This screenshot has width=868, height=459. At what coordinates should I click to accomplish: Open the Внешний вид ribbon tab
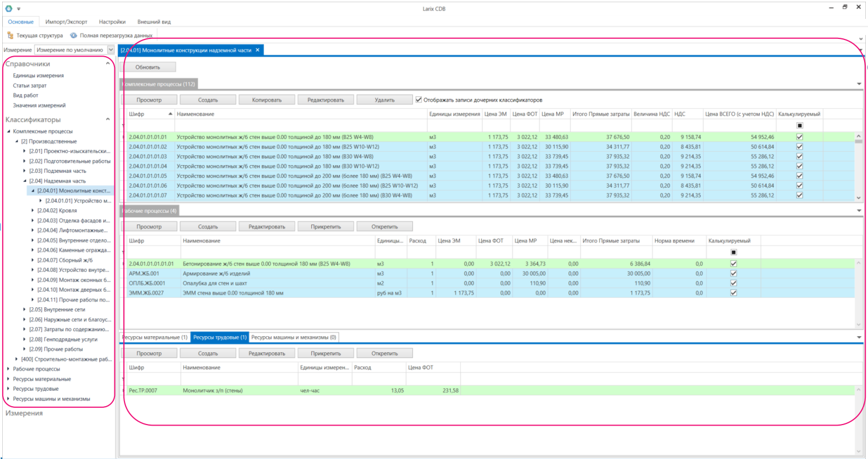pyautogui.click(x=154, y=22)
